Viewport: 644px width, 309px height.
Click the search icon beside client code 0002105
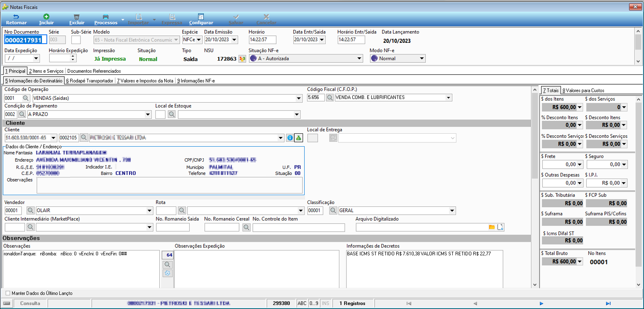pyautogui.click(x=84, y=137)
